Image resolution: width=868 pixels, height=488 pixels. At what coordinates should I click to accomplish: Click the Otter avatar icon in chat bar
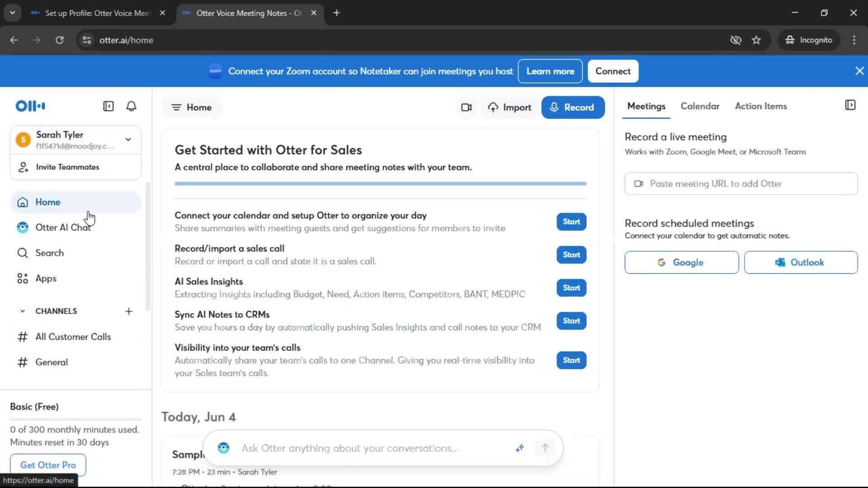point(224,448)
